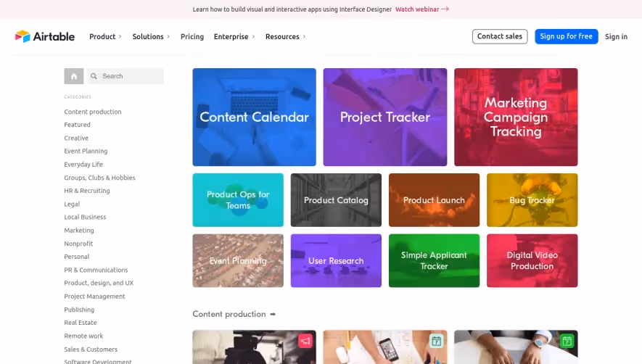
Task: Click the arrow next to Content production heading
Action: pos(273,314)
